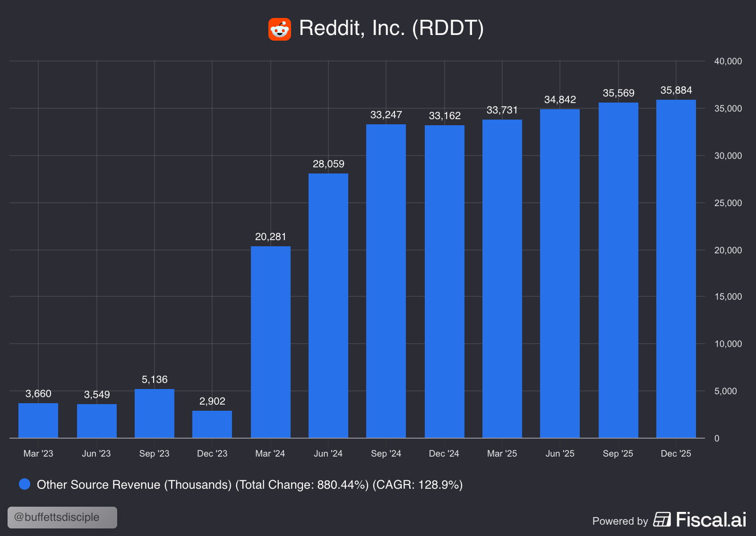Click the Mar '24 bar
This screenshot has height=536, width=756.
coord(271,342)
